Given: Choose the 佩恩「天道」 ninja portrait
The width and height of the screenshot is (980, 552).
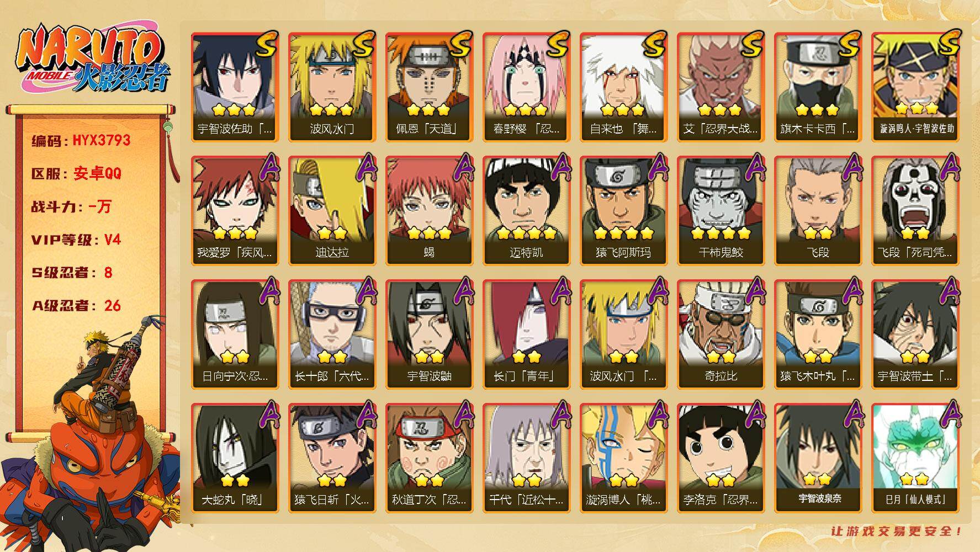Looking at the screenshot, I should [x=429, y=87].
